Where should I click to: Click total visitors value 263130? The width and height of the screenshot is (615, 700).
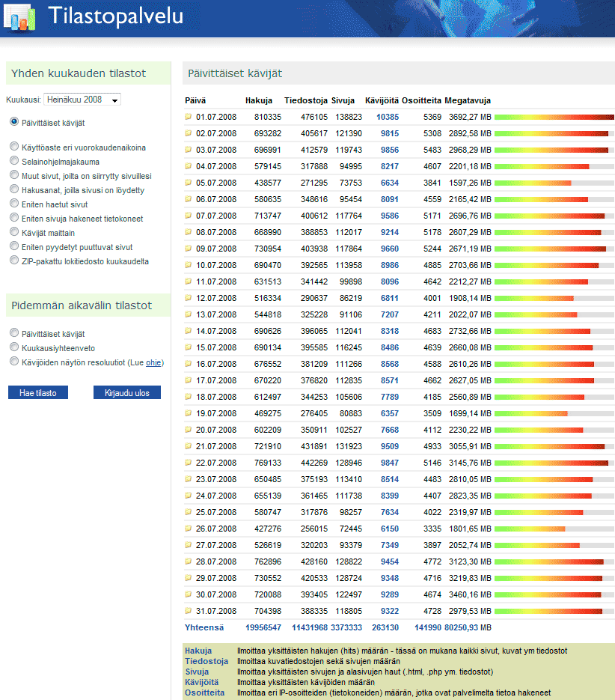pyautogui.click(x=385, y=627)
